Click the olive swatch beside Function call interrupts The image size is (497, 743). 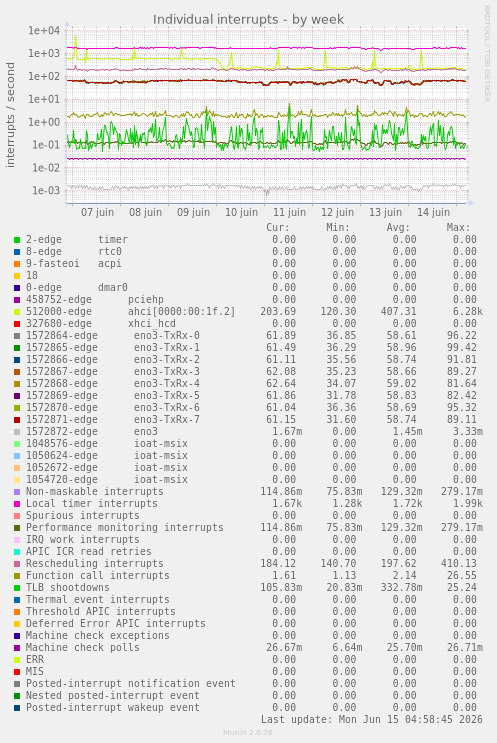pos(17,576)
